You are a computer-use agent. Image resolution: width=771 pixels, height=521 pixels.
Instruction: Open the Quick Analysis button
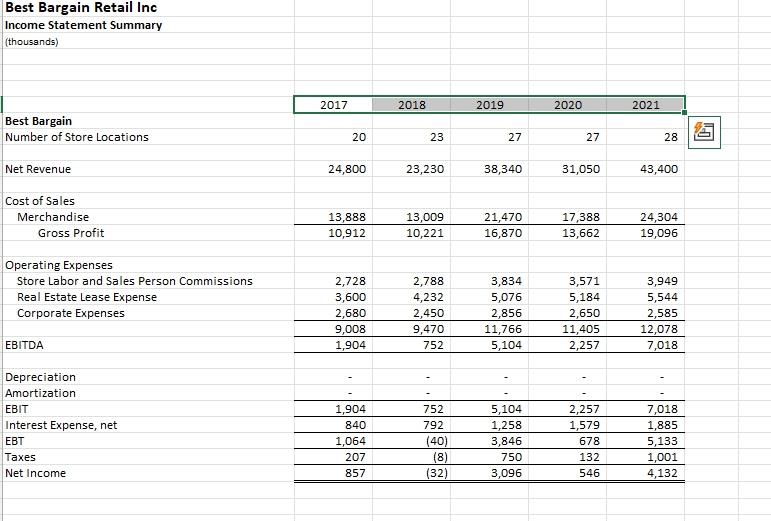pos(704,132)
